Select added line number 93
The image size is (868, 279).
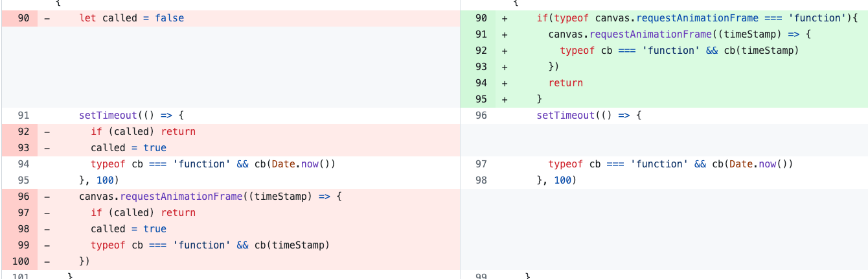(481, 67)
